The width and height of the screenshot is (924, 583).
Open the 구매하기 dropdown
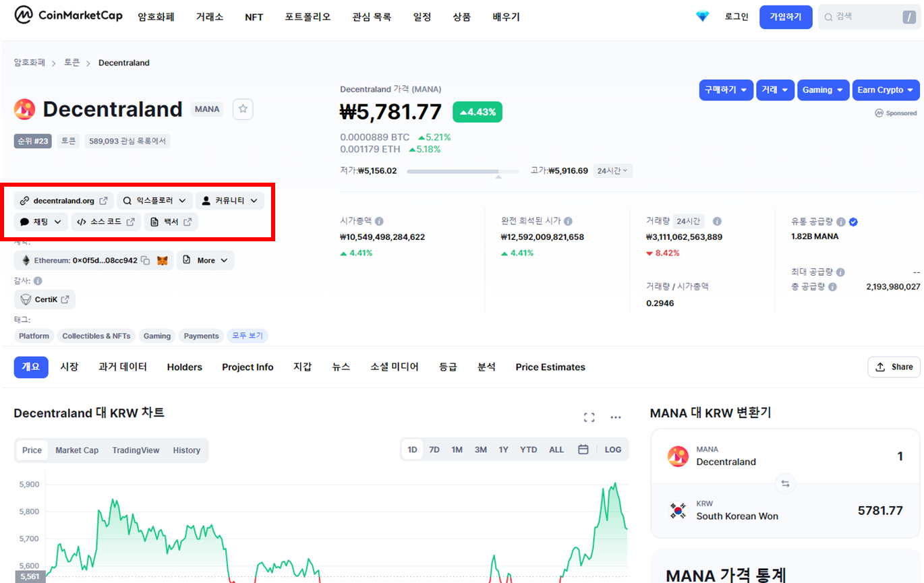click(726, 90)
